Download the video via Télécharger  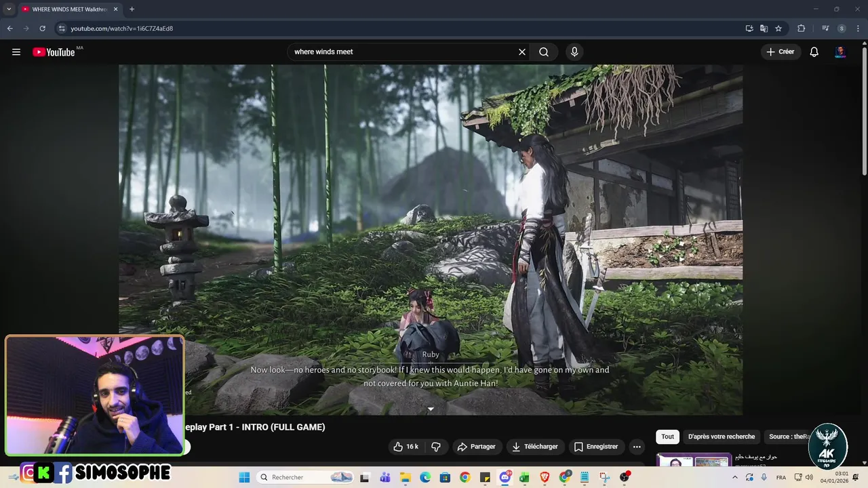coord(535,447)
